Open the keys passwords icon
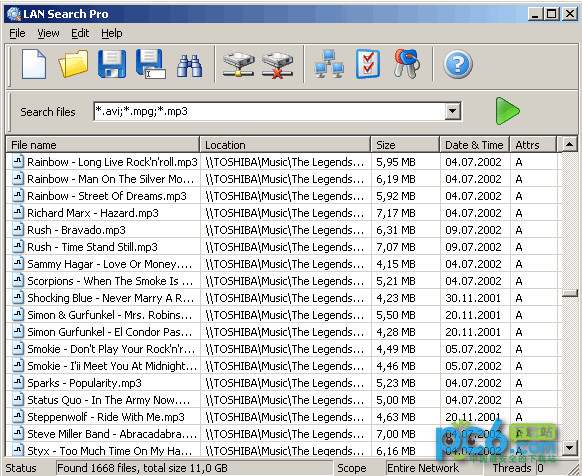The height and width of the screenshot is (476, 582). point(407,63)
